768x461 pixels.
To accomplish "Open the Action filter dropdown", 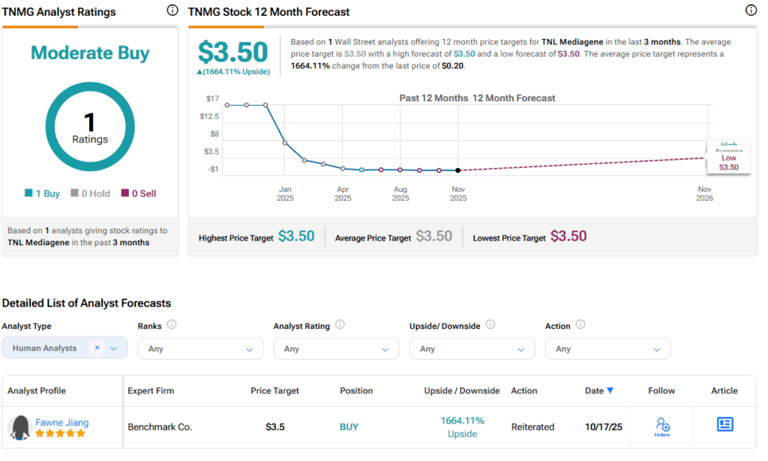I will click(655, 349).
